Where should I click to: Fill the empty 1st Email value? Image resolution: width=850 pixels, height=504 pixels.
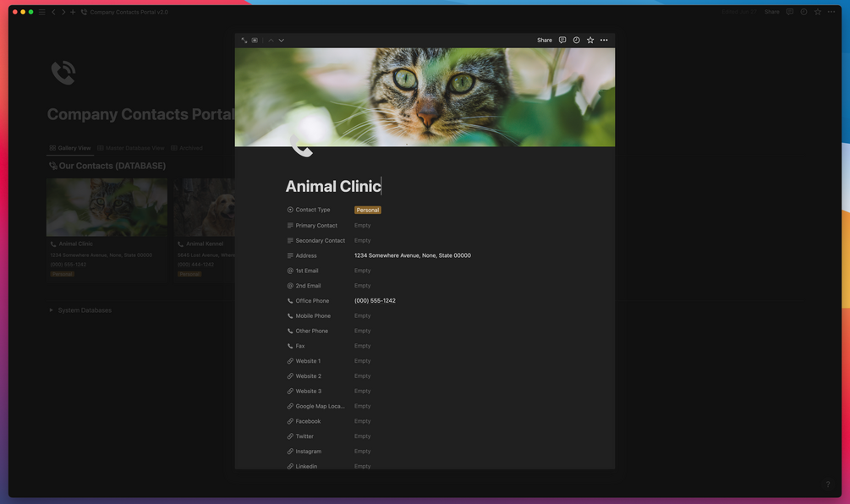(363, 271)
